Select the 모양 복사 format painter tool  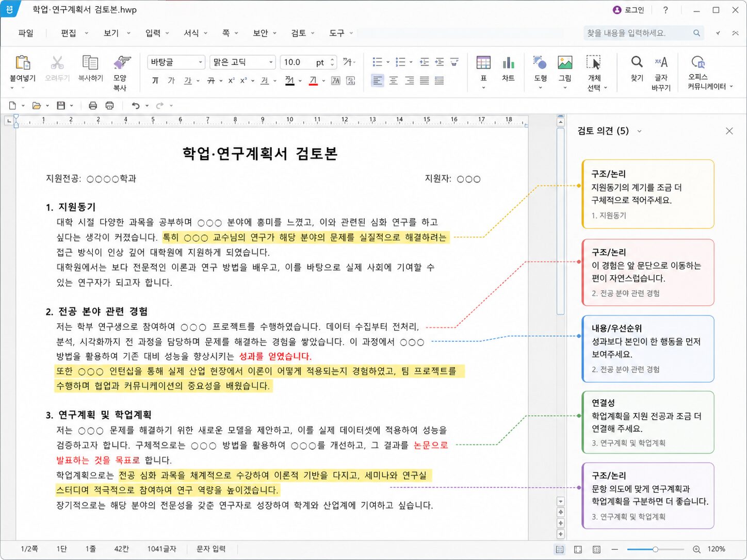click(x=121, y=63)
